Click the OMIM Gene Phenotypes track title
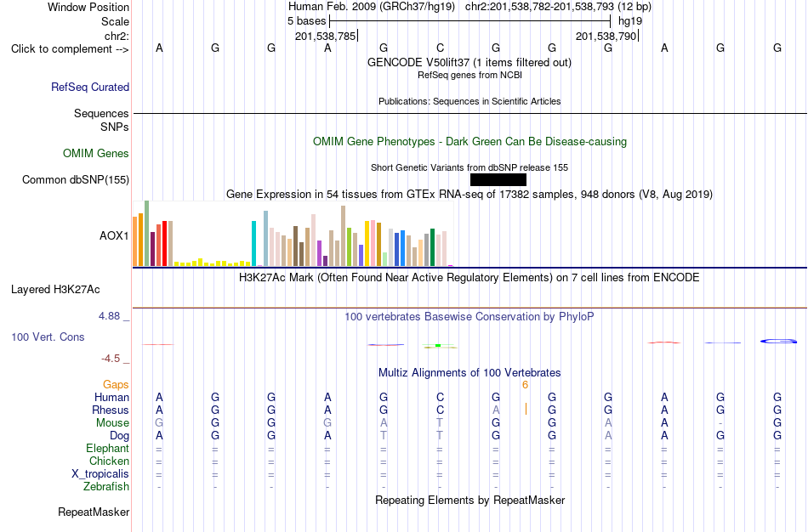This screenshot has width=808, height=532. (469, 142)
